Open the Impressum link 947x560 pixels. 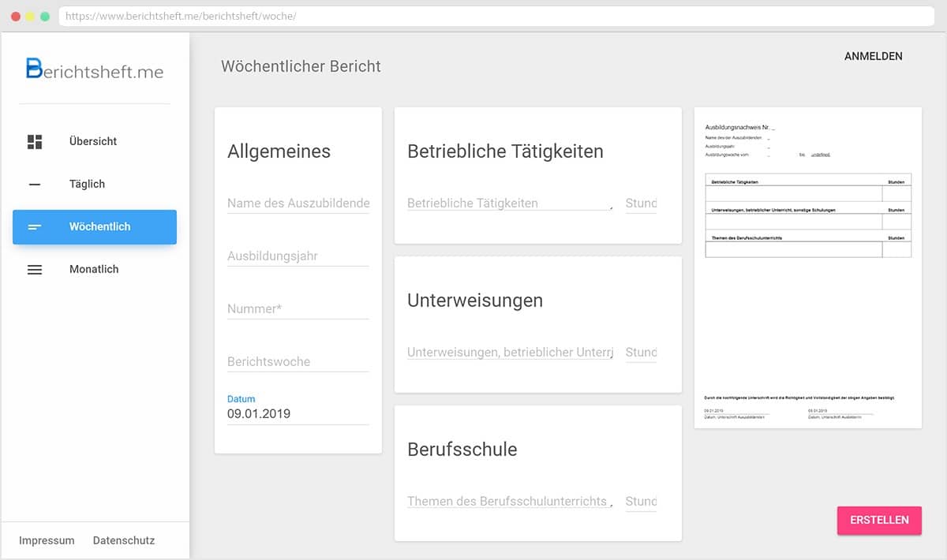click(x=47, y=541)
